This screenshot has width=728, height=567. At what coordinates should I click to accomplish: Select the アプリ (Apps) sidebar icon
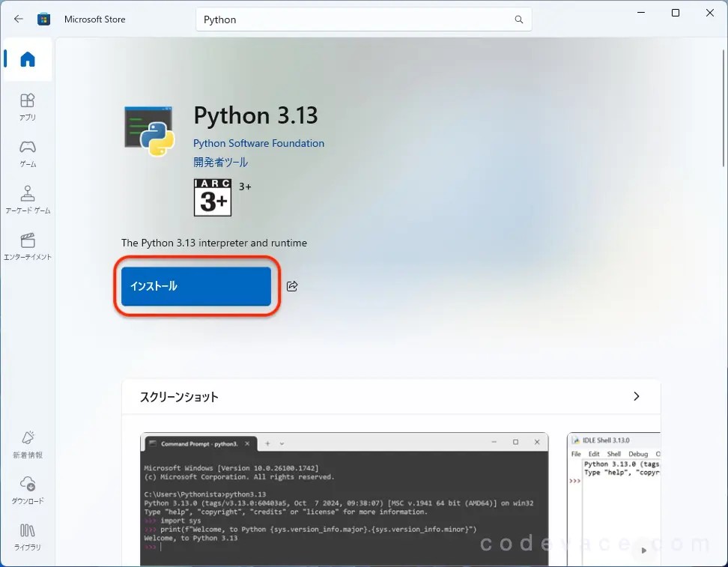[x=27, y=105]
